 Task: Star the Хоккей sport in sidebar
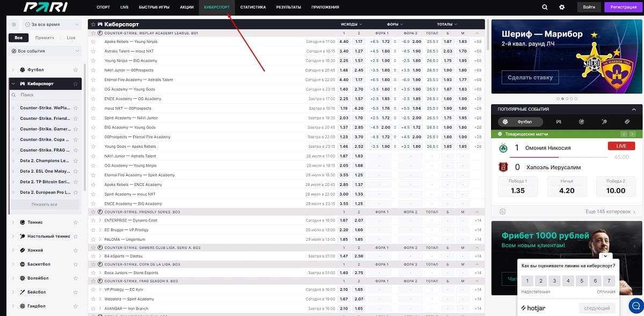pyautogui.click(x=76, y=250)
